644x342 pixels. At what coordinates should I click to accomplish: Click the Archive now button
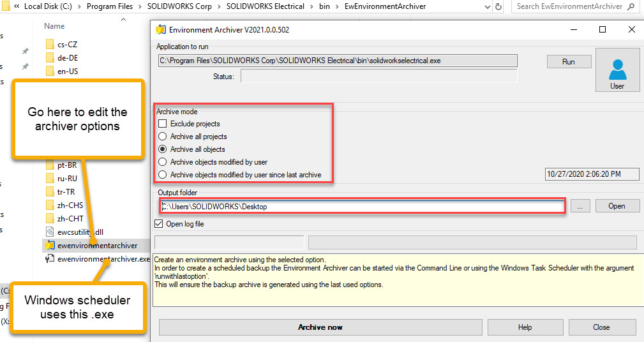320,327
